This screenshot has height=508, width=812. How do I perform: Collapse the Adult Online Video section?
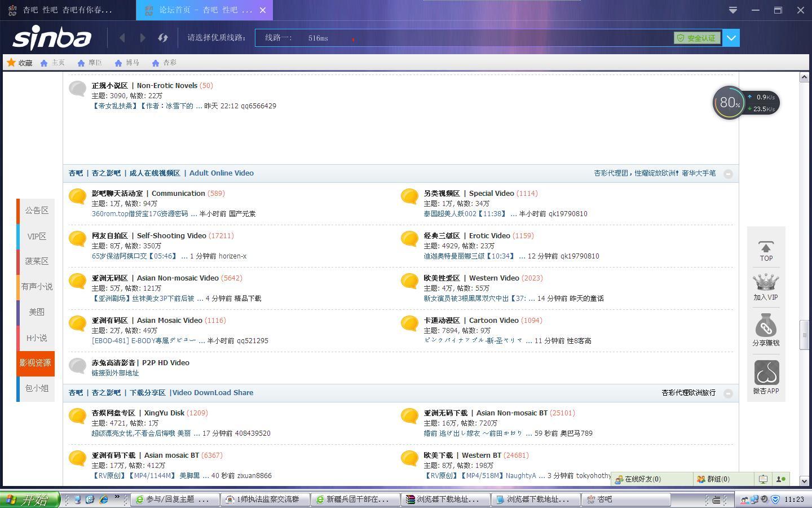(728, 174)
